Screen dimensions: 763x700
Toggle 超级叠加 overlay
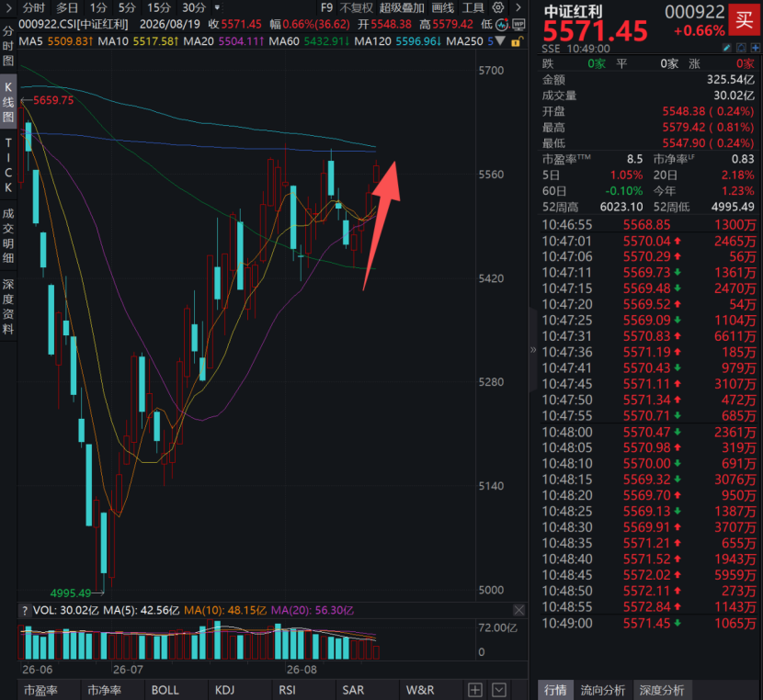pyautogui.click(x=402, y=7)
